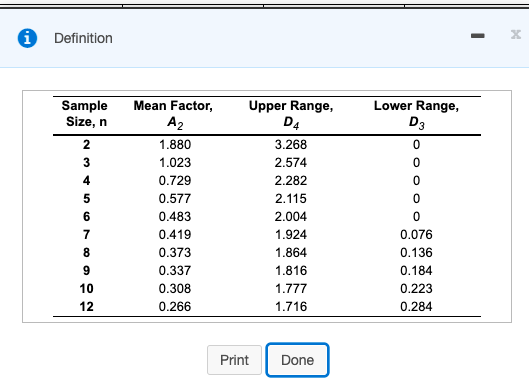
Task: Minimize the Definition dialog with the dash icon
Action: (x=478, y=35)
